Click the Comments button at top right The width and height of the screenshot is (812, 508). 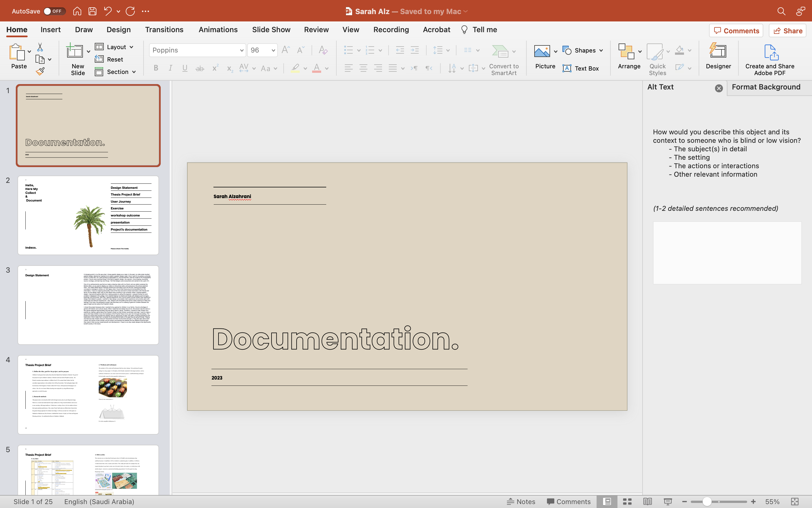736,30
